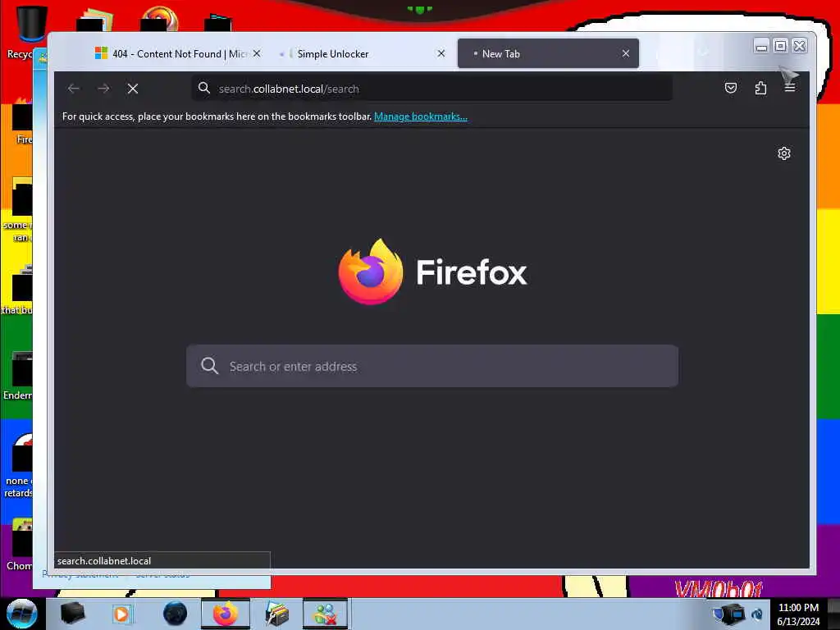Close the 404 - Content Not Found tab
This screenshot has width=840, height=630.
(x=257, y=53)
